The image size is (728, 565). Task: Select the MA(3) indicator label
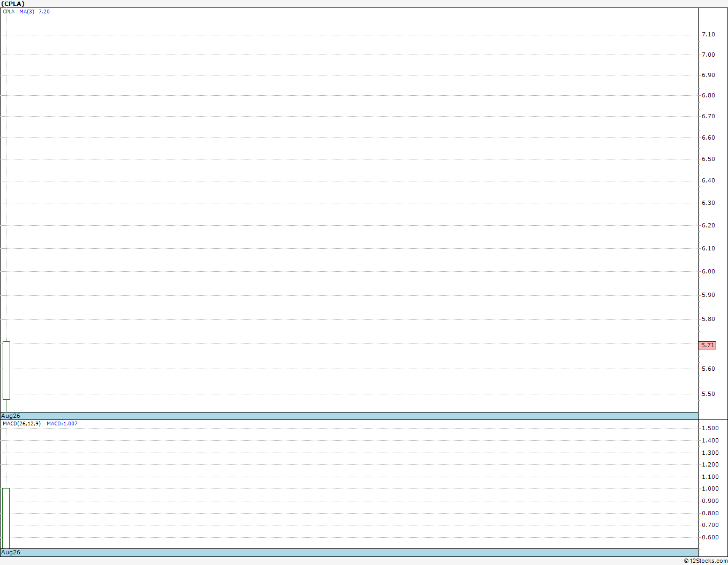(27, 12)
